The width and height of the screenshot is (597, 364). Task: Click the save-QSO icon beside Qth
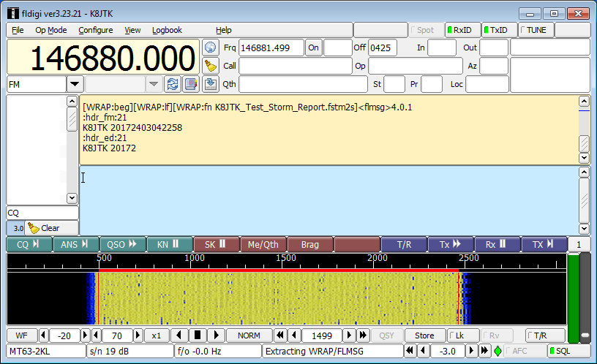click(211, 84)
